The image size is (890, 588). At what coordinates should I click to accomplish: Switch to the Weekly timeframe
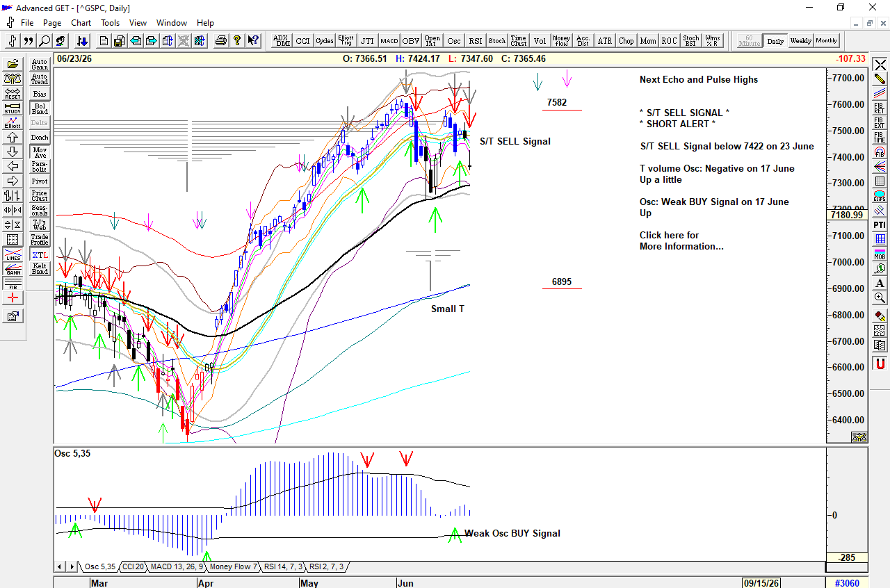coord(800,41)
